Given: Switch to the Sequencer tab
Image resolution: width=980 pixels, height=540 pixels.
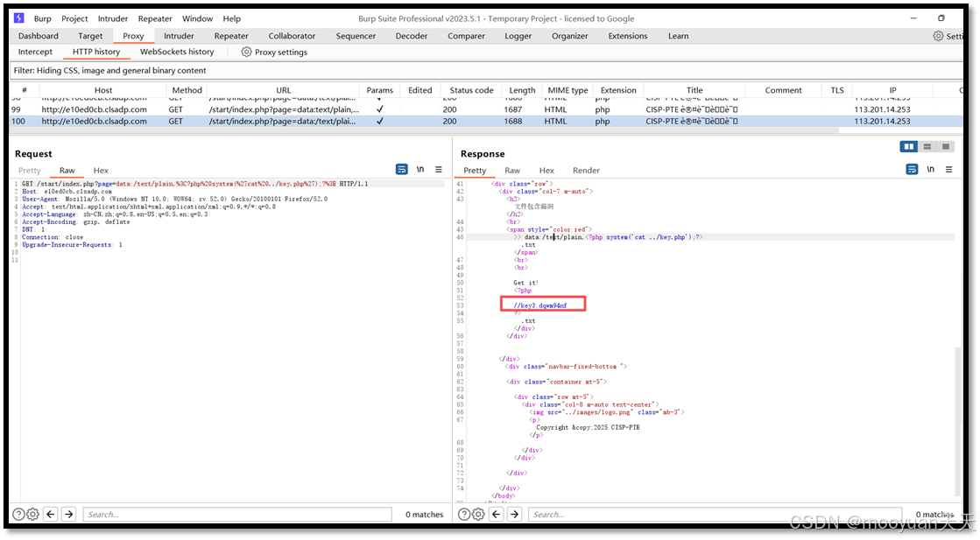Looking at the screenshot, I should point(356,36).
